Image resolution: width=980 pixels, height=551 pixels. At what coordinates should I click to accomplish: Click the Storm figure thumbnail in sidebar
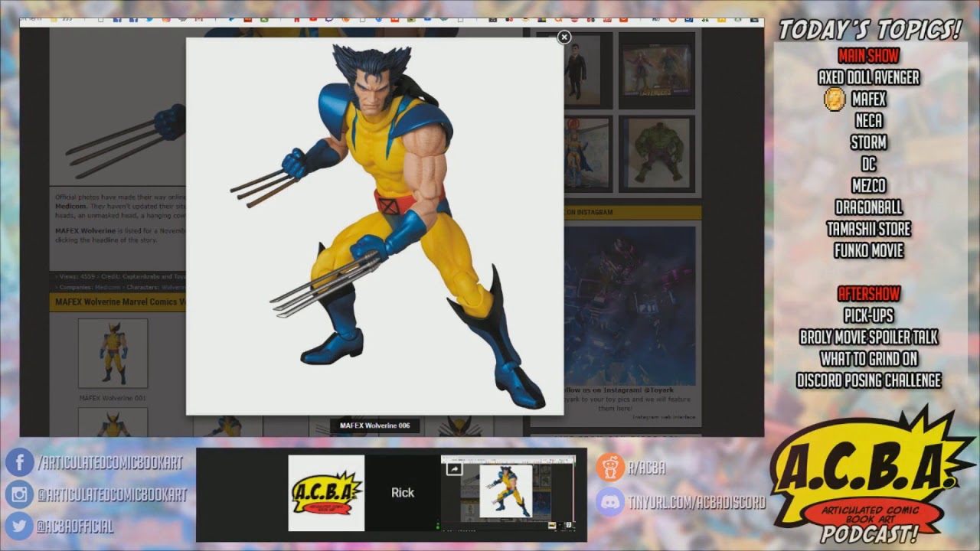point(587,153)
